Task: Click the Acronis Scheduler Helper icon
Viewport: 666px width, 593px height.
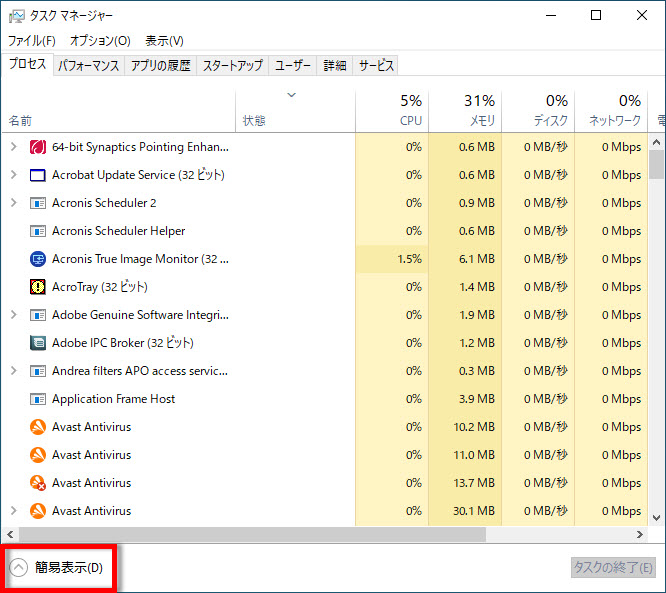Action: pyautogui.click(x=38, y=231)
